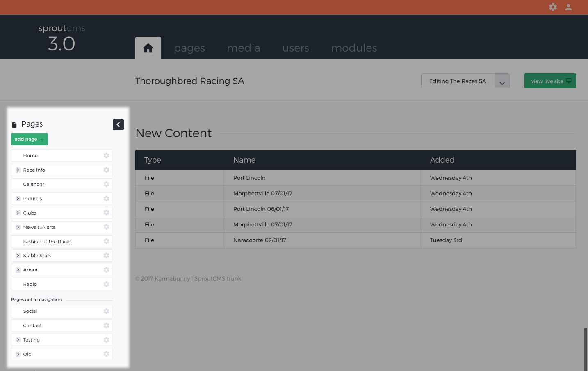
Task: Open settings gear for Old page
Action: point(106,354)
